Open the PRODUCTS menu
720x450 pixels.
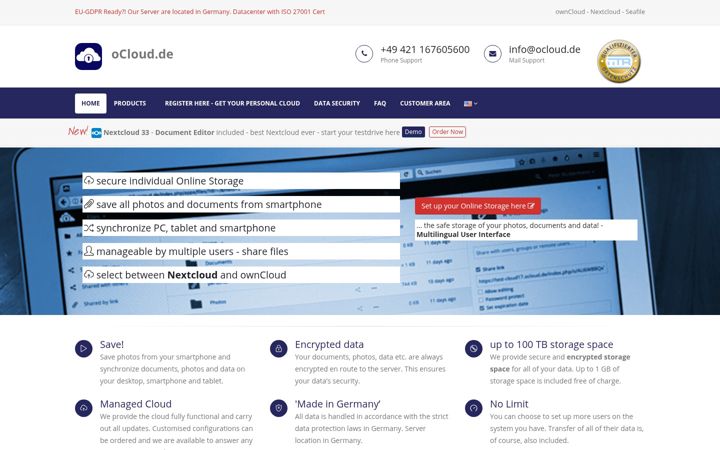pyautogui.click(x=130, y=103)
